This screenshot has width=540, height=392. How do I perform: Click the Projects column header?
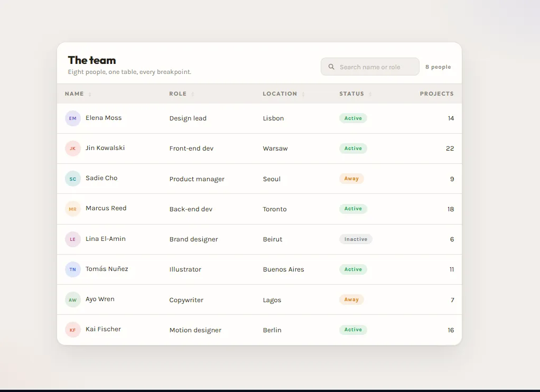coord(436,94)
